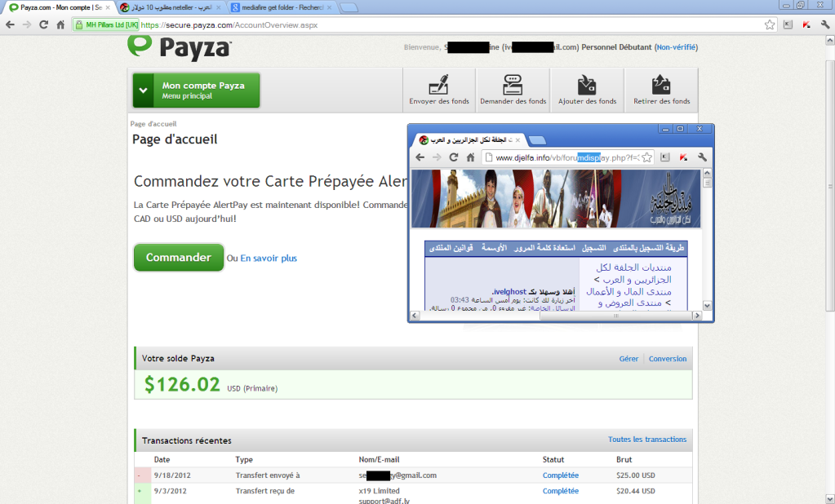Click the Kaspersky extension icon in main toolbar
Screen dimensions: 835x504
(806, 24)
